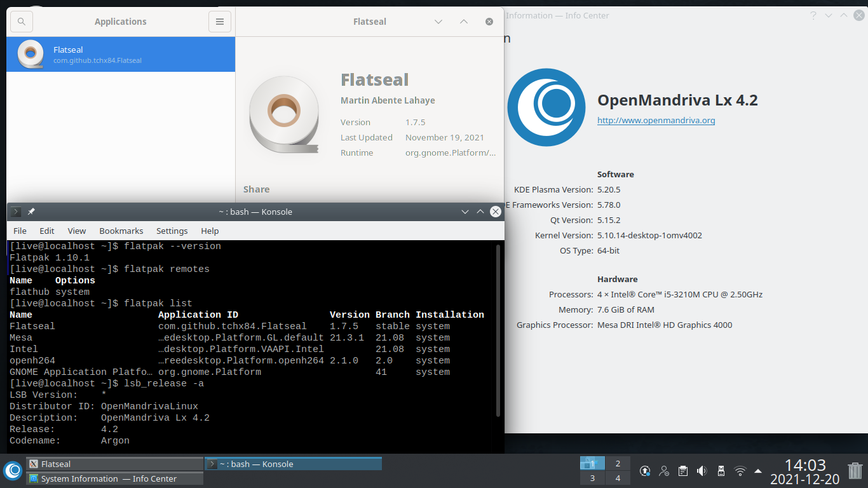Click the software updates tray icon

pos(644,470)
